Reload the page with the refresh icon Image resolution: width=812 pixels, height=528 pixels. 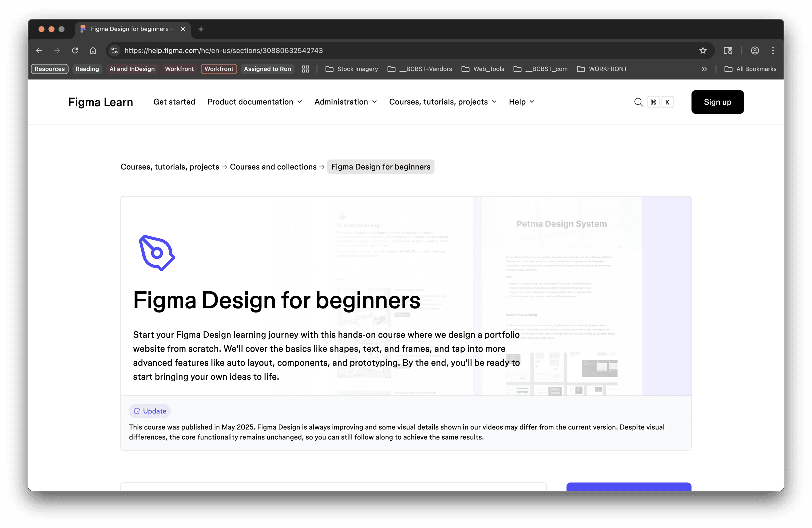(x=75, y=50)
